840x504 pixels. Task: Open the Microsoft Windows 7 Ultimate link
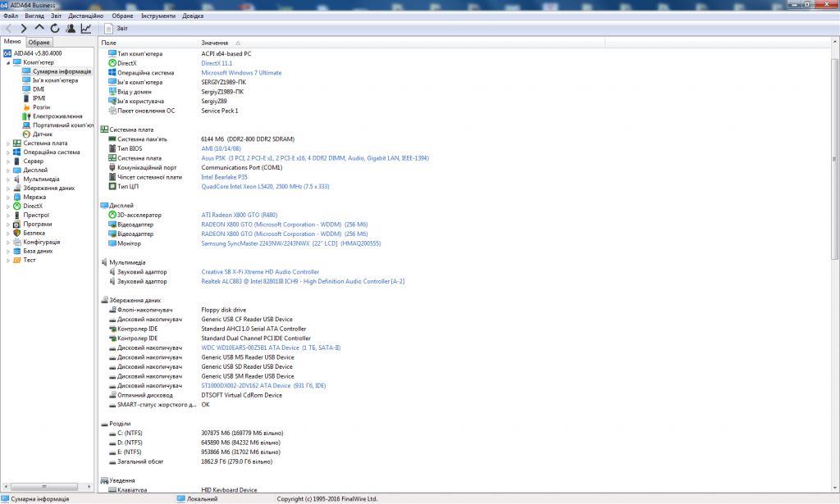pyautogui.click(x=241, y=73)
